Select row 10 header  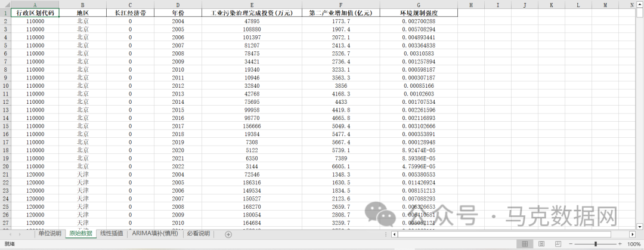point(5,85)
